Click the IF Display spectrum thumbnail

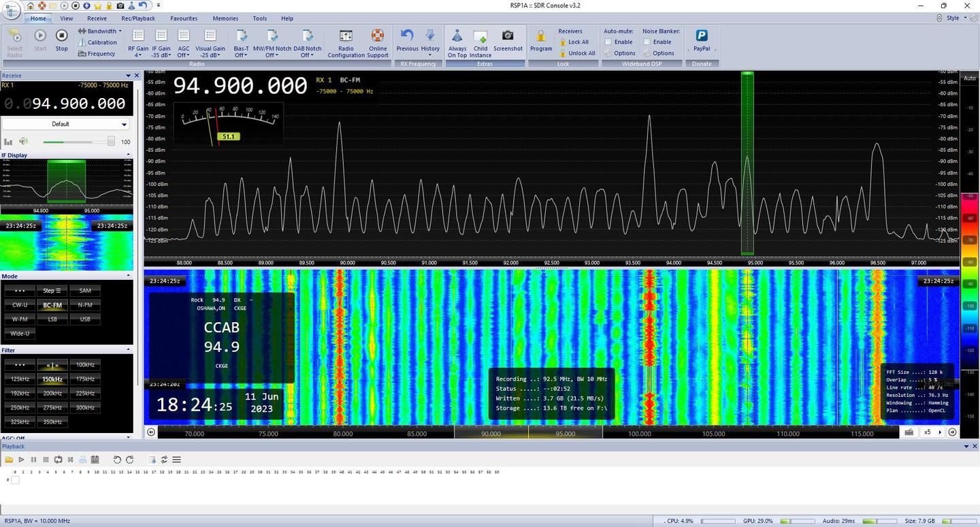pyautogui.click(x=65, y=182)
